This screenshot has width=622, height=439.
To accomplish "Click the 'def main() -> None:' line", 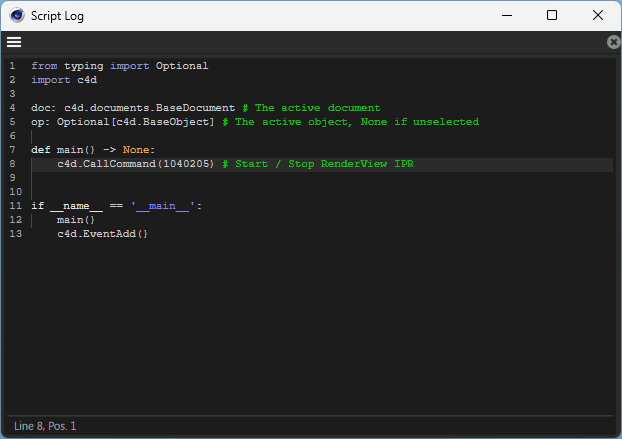I will [93, 150].
